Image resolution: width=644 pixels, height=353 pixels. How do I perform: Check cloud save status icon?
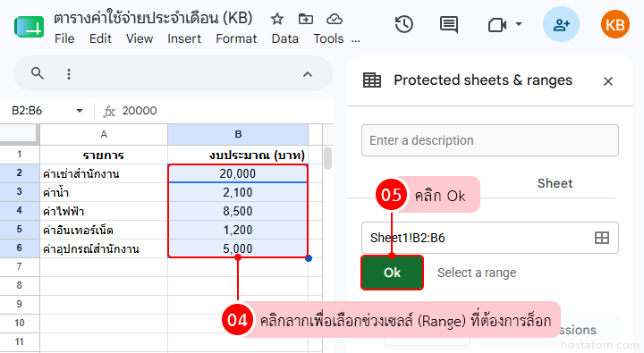click(335, 19)
